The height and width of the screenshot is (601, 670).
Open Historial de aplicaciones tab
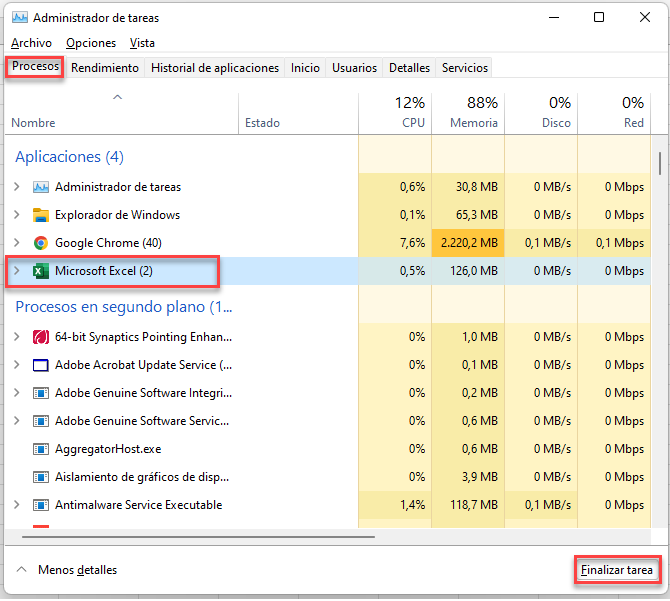pyautogui.click(x=215, y=68)
